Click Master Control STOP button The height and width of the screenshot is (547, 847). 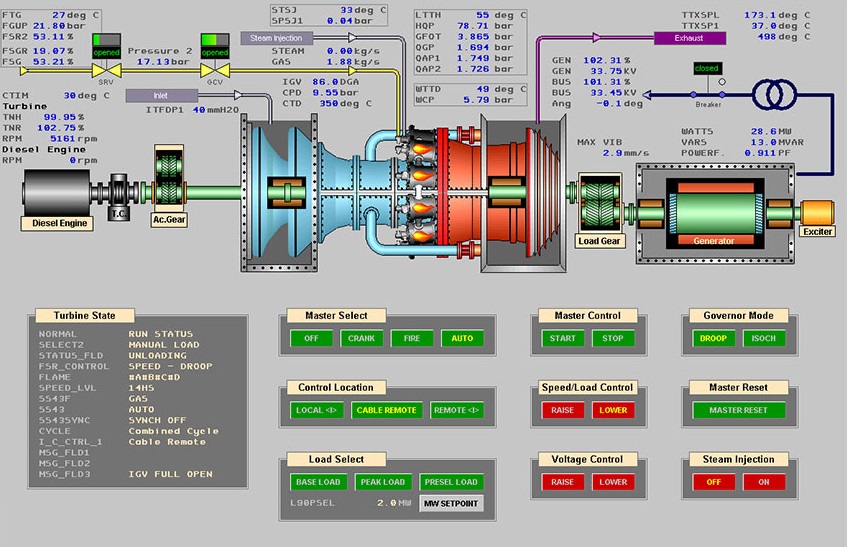613,338
